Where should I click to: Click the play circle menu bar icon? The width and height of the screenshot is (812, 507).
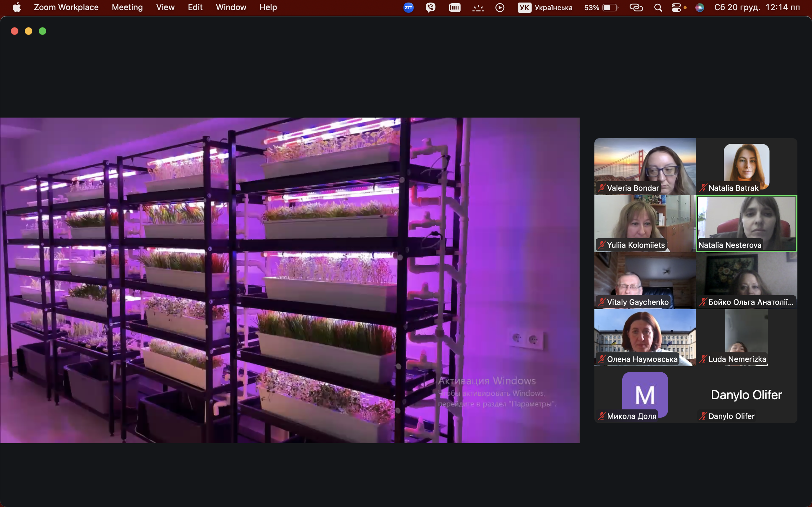(x=500, y=7)
